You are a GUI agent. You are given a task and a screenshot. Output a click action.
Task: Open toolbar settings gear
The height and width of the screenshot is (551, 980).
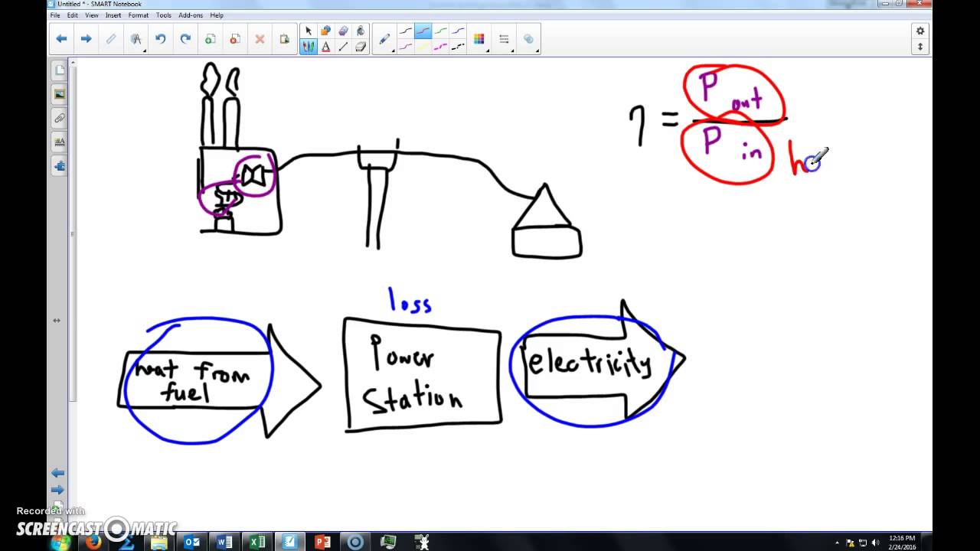(920, 31)
